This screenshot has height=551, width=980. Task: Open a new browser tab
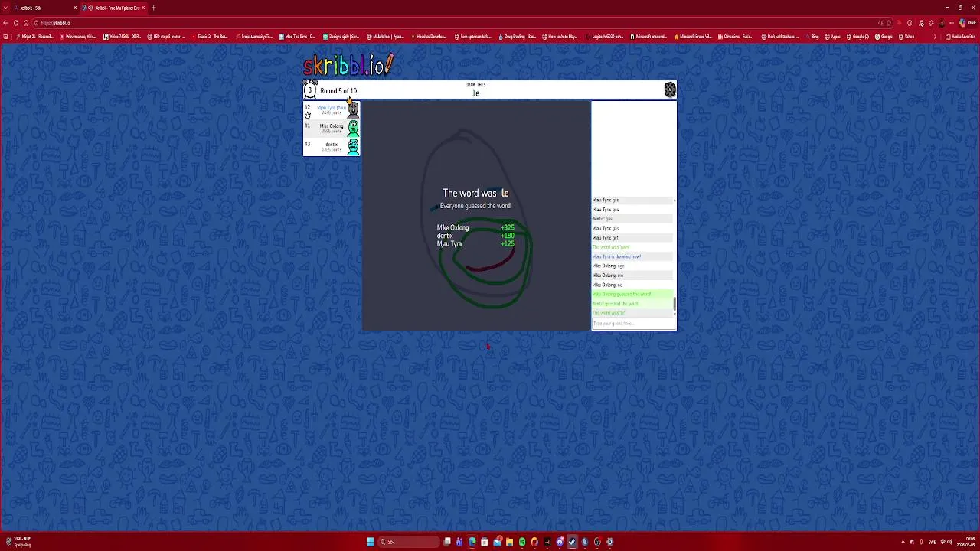[x=153, y=8]
